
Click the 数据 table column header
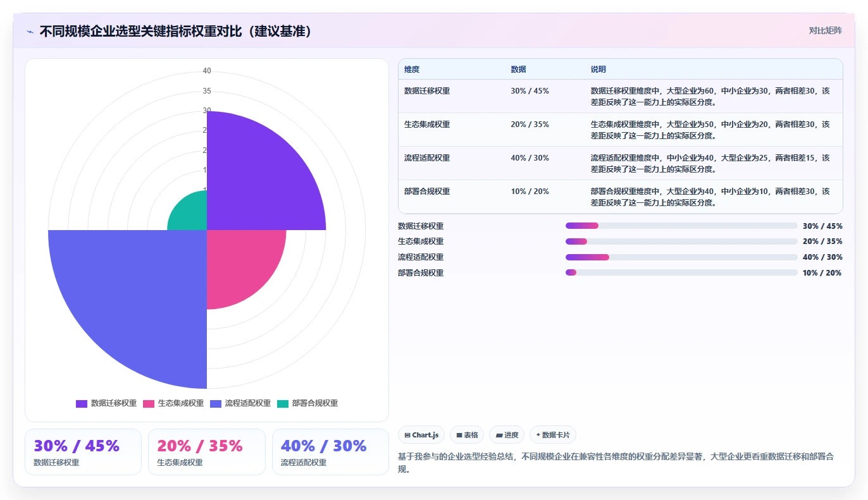[x=518, y=70]
